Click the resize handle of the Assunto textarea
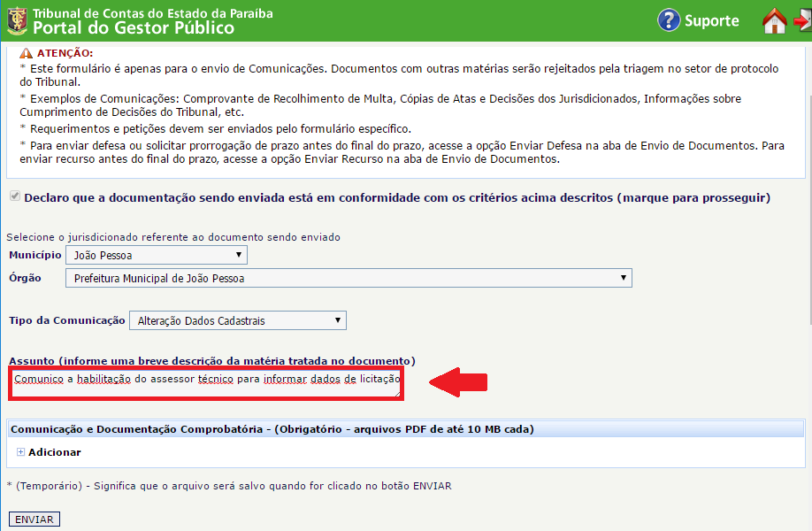Screen dimensions: 812x531 (x=396, y=395)
